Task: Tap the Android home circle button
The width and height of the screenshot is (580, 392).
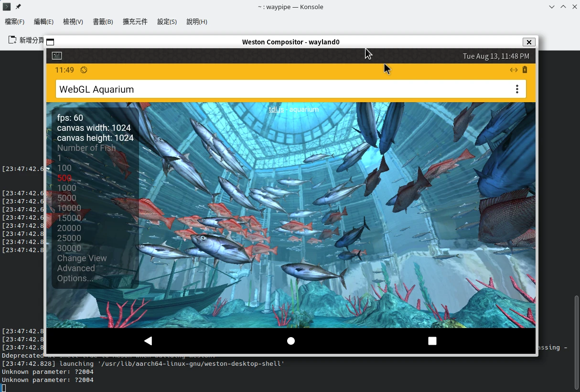Action: tap(290, 340)
